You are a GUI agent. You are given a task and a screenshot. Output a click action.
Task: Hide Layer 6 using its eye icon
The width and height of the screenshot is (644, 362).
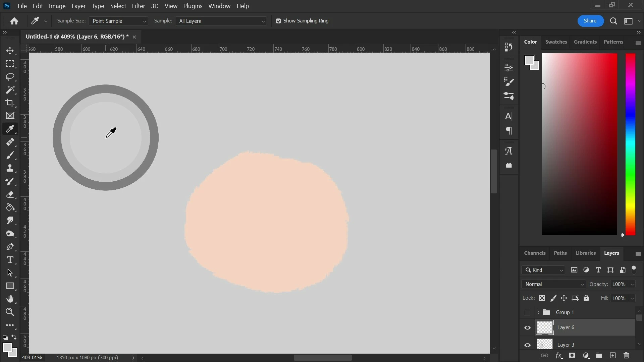[x=528, y=328]
